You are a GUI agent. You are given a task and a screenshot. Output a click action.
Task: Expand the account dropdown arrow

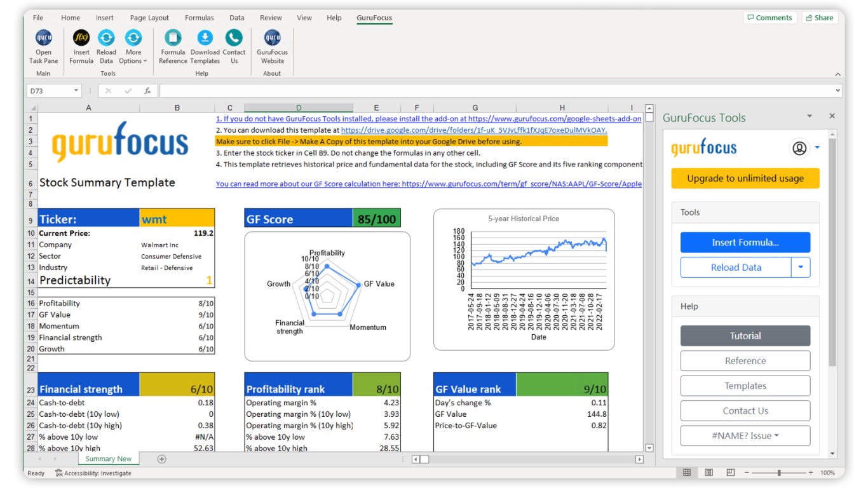(817, 147)
